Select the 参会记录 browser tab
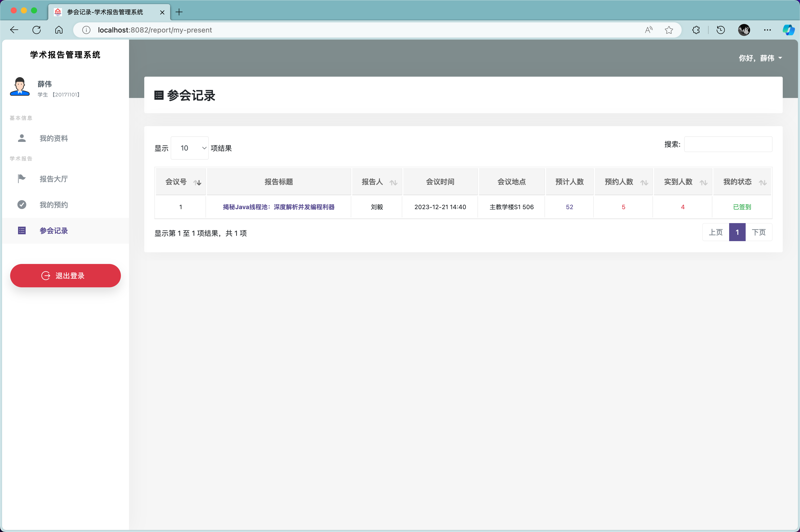 click(105, 12)
